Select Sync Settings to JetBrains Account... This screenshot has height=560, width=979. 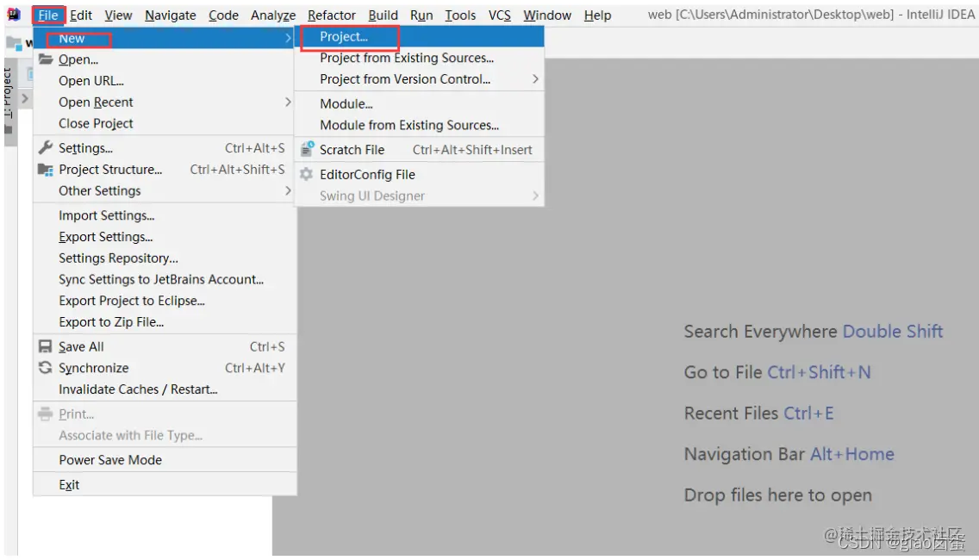pos(164,279)
